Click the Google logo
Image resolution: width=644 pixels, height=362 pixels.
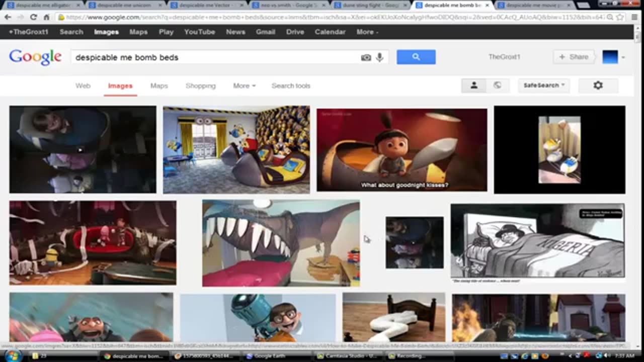coord(35,57)
